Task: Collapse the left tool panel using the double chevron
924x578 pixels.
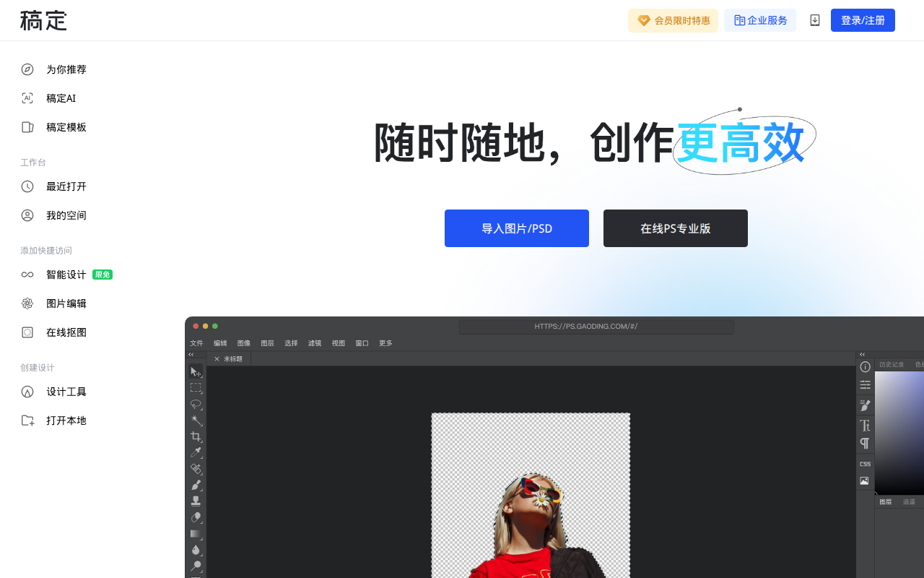Action: [191, 355]
